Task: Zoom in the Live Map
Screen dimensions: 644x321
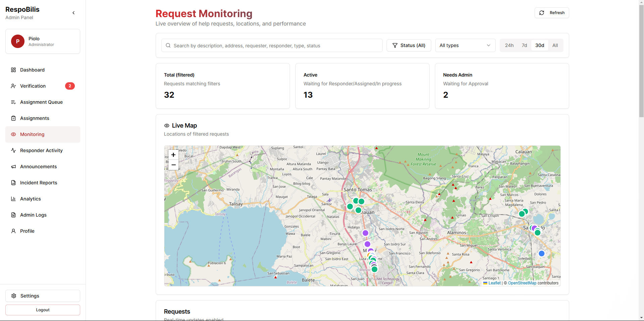Action: (x=173, y=155)
